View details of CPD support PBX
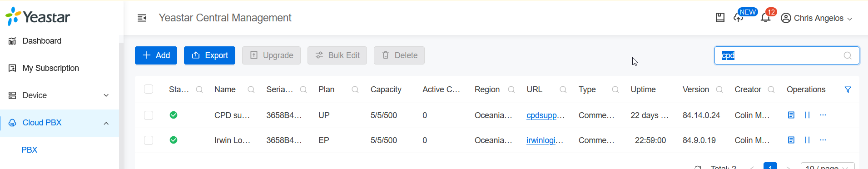The image size is (868, 169). click(x=791, y=115)
